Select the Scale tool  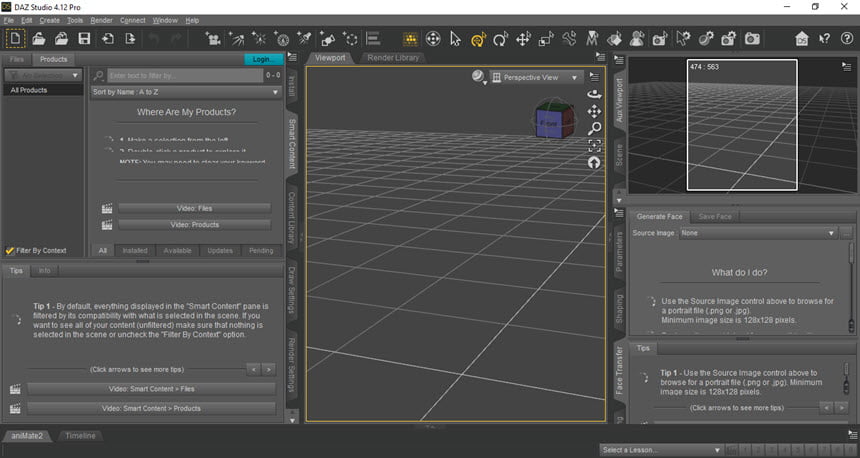pos(546,39)
